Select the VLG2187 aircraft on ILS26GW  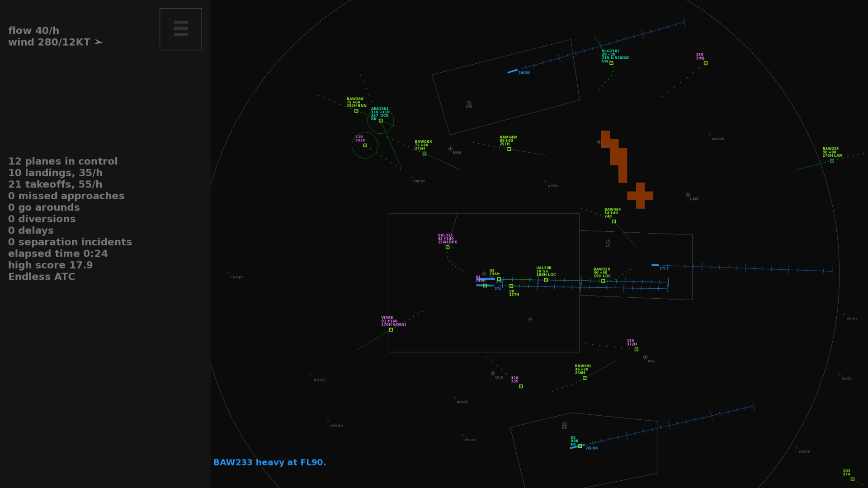611,63
